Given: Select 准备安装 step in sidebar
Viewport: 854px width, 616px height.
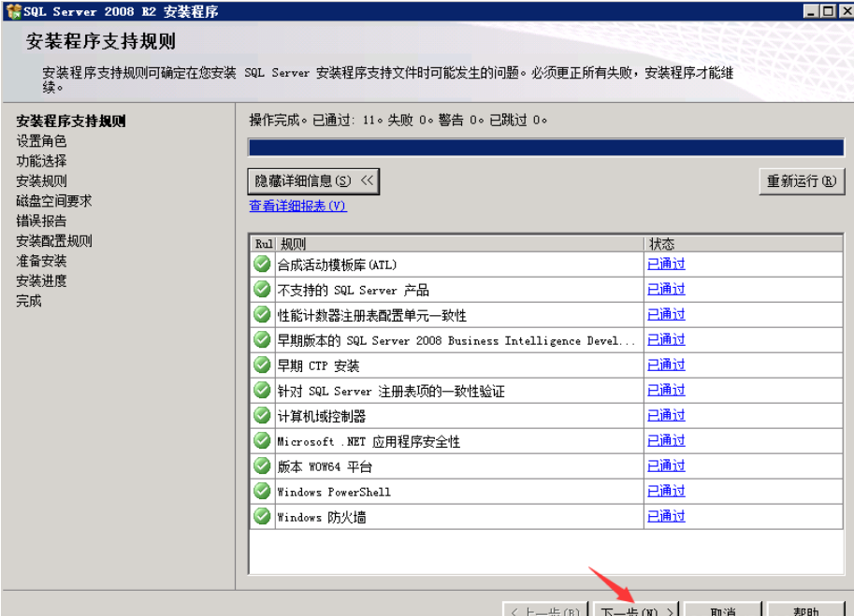Looking at the screenshot, I should click(x=41, y=261).
